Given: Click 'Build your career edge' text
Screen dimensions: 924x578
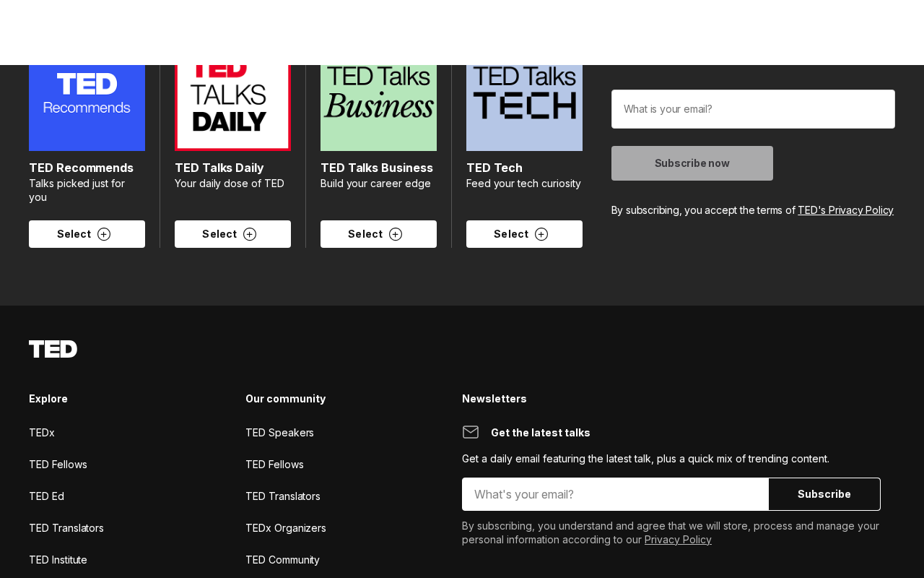Looking at the screenshot, I should (x=375, y=184).
